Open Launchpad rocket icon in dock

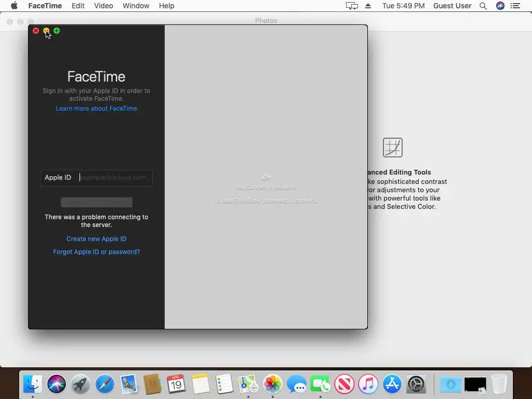81,384
